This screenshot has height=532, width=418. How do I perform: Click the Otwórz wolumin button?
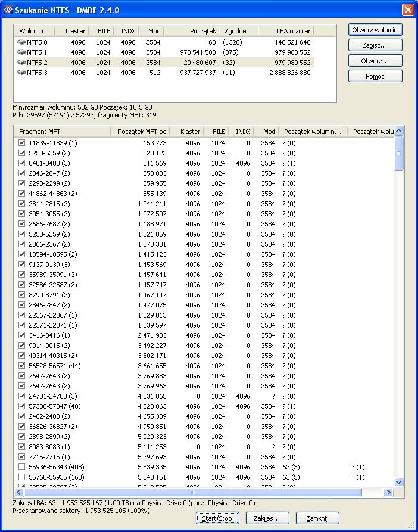tap(375, 30)
